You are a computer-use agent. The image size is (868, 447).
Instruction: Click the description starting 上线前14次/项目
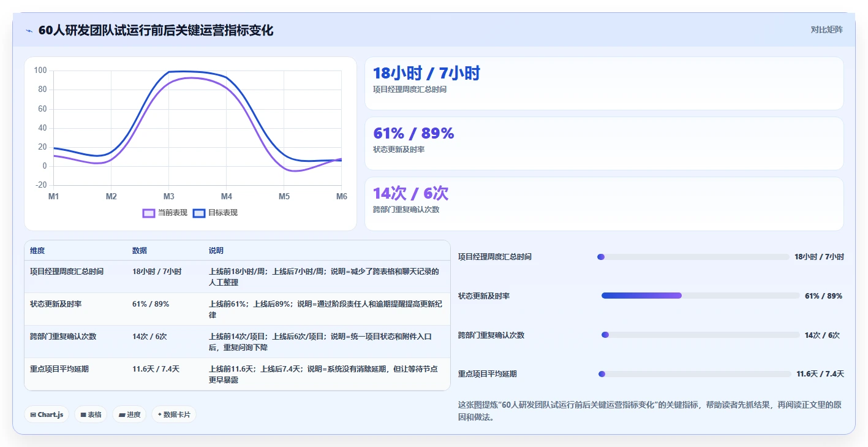(x=320, y=342)
